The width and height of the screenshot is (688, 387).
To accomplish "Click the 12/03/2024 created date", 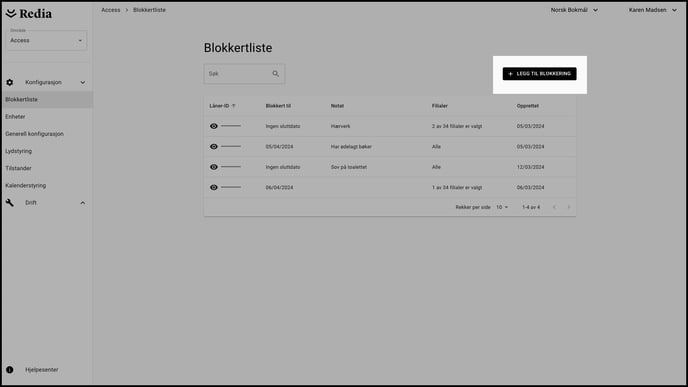I will pos(530,167).
